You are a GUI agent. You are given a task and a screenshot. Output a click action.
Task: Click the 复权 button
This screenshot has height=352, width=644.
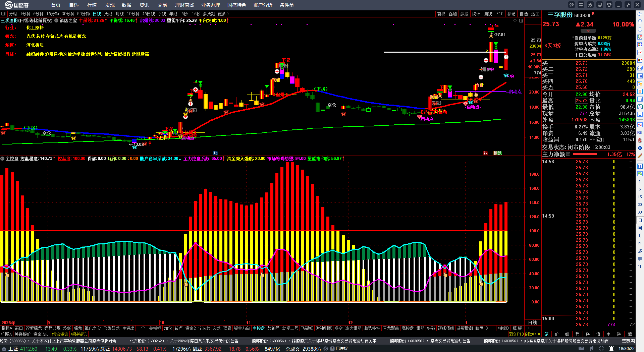441,14
